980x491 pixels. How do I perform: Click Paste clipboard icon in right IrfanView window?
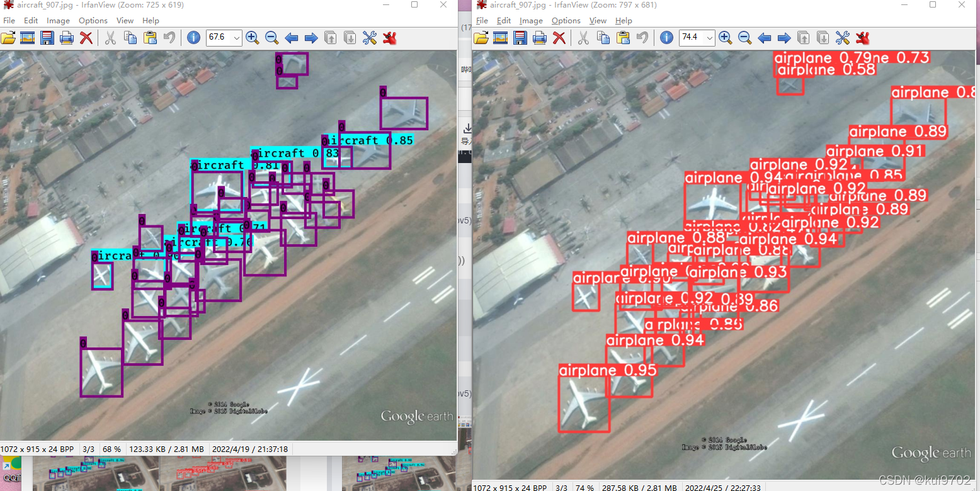[x=623, y=38]
